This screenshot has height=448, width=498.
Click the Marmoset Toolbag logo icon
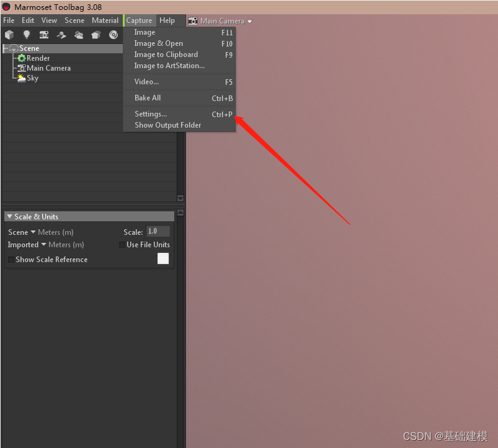click(x=6, y=7)
